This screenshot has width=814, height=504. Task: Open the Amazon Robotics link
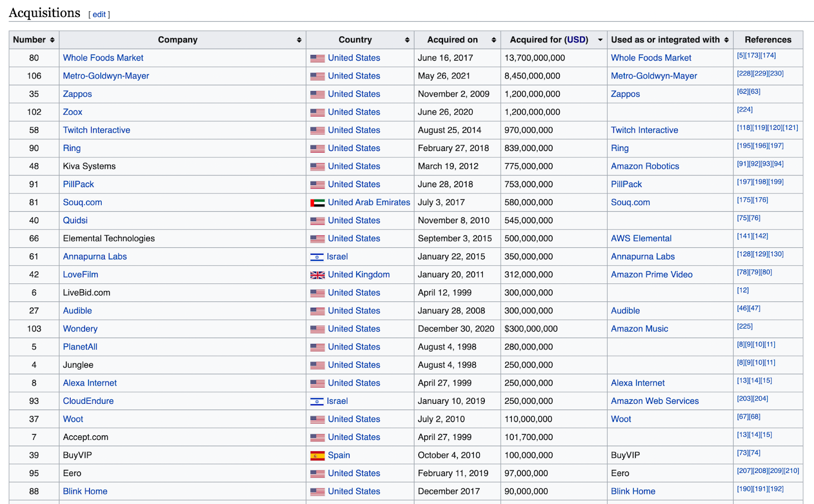click(x=645, y=166)
